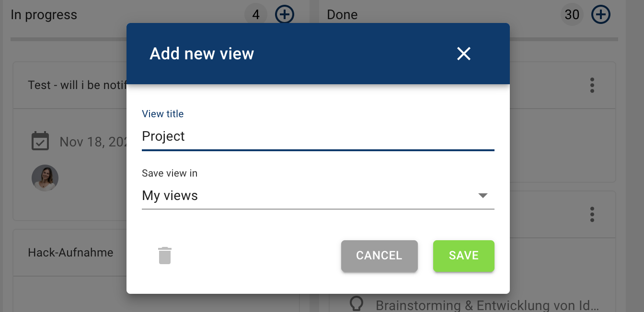This screenshot has height=312, width=644.
Task: Click the user avatar photo
Action: (45, 178)
